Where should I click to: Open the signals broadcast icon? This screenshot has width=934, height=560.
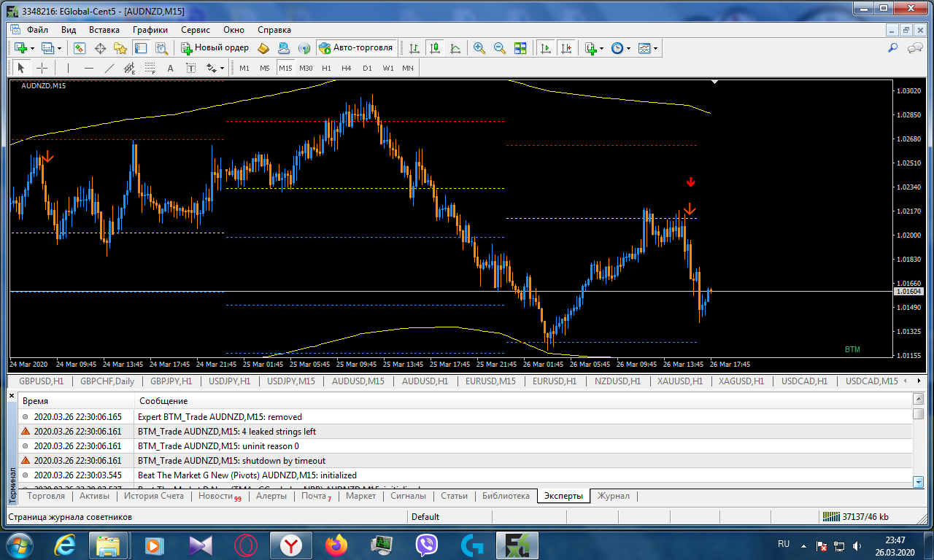(x=304, y=48)
